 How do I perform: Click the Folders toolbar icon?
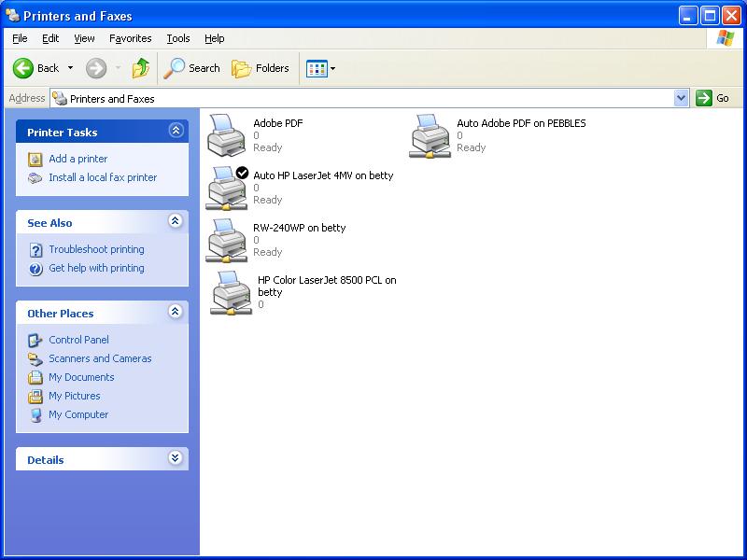(241, 68)
